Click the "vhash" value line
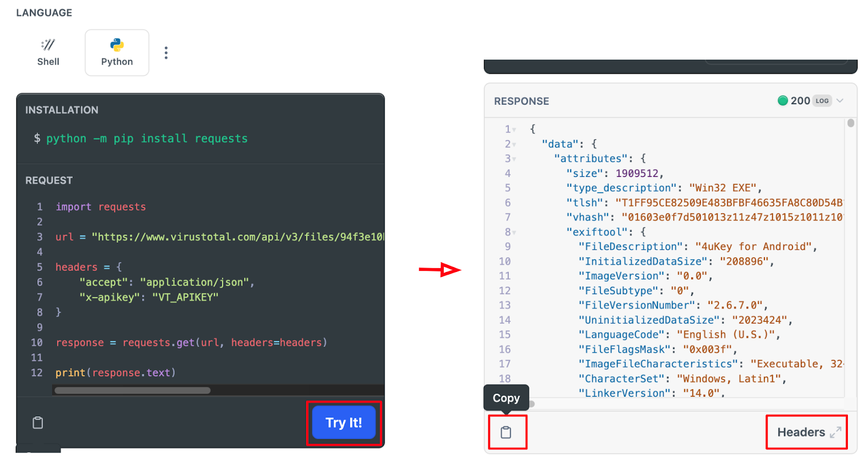The width and height of the screenshot is (868, 469). pyautogui.click(x=705, y=217)
